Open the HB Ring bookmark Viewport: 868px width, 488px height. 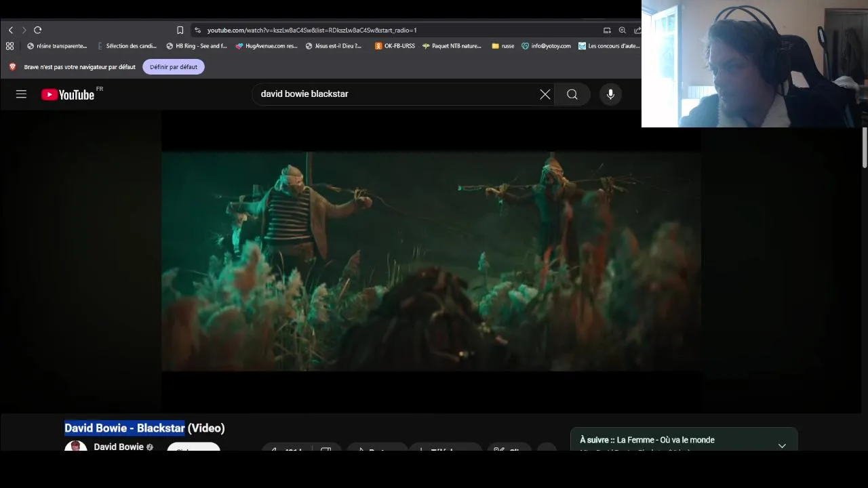click(197, 46)
